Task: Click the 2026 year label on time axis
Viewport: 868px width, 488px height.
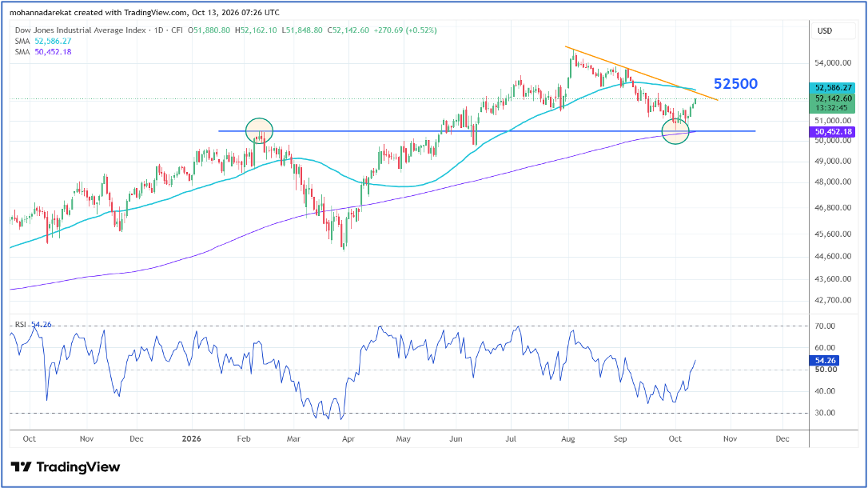Action: coord(192,438)
